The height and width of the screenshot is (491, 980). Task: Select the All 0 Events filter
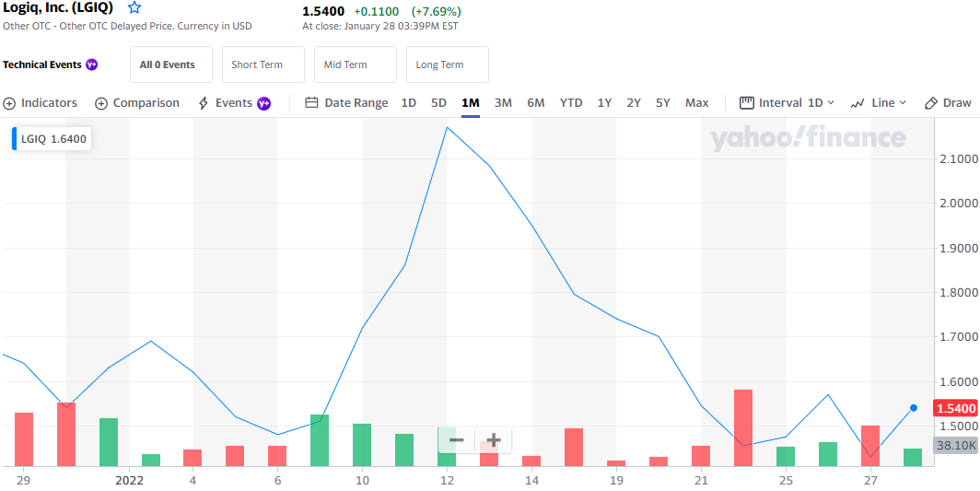coord(171,64)
